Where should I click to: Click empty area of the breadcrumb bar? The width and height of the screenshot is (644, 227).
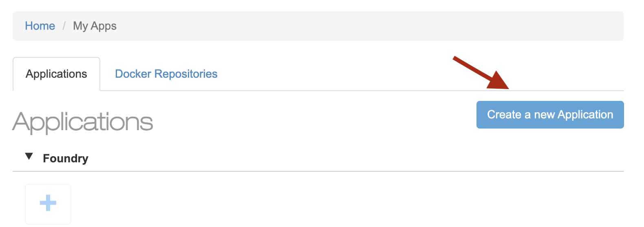[367, 26]
